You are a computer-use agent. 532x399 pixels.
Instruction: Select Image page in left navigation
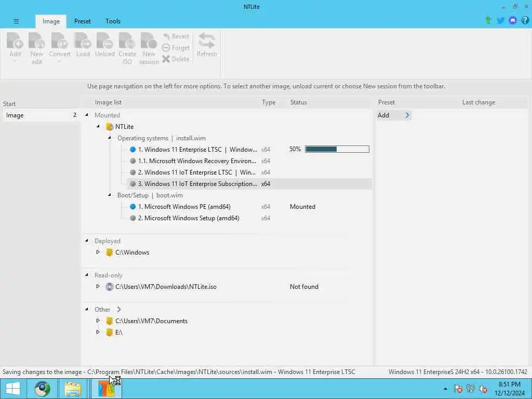tap(41, 115)
